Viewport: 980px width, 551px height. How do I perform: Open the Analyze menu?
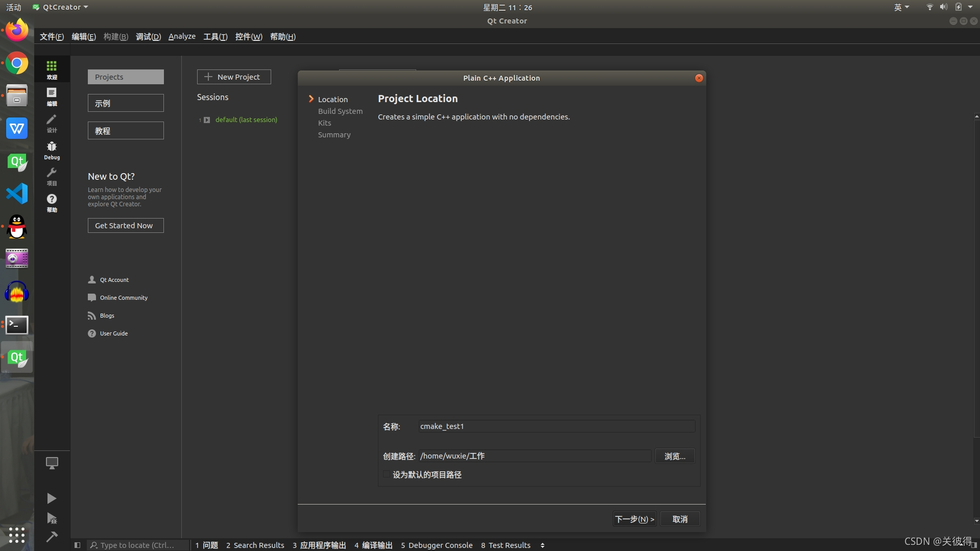tap(182, 37)
